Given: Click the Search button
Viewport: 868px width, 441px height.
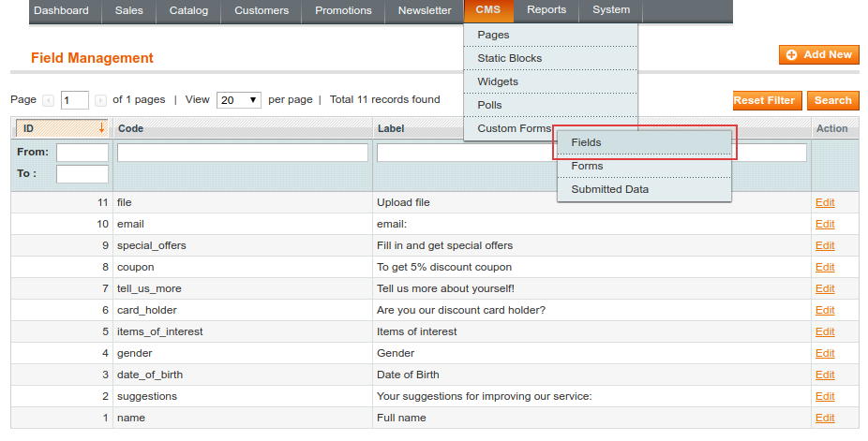Looking at the screenshot, I should click(832, 101).
